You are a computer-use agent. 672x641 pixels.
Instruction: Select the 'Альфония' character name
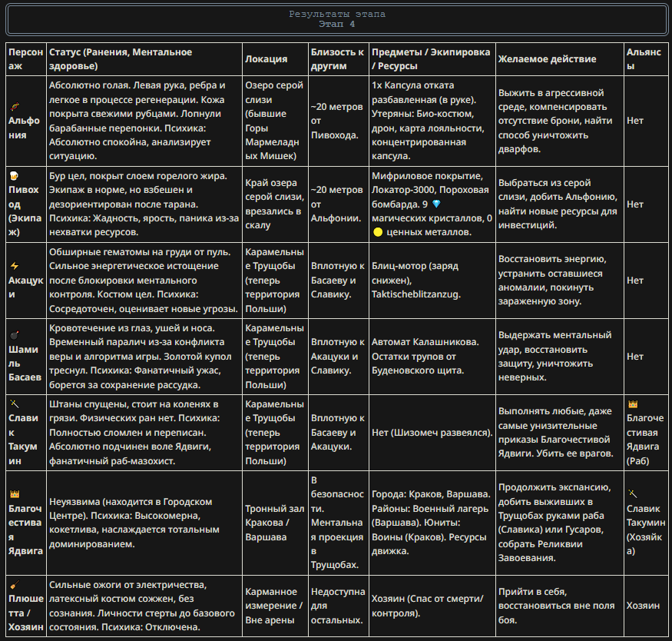pyautogui.click(x=24, y=128)
